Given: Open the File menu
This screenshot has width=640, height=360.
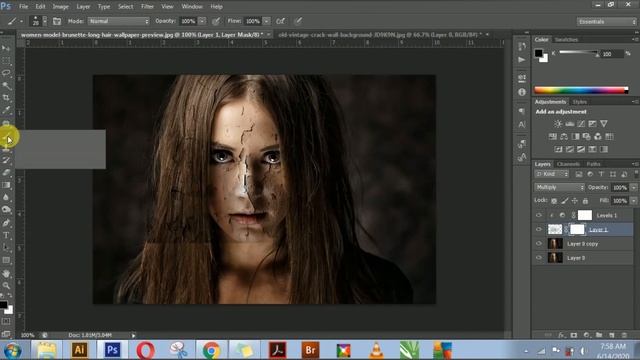Looking at the screenshot, I should click(x=24, y=7).
